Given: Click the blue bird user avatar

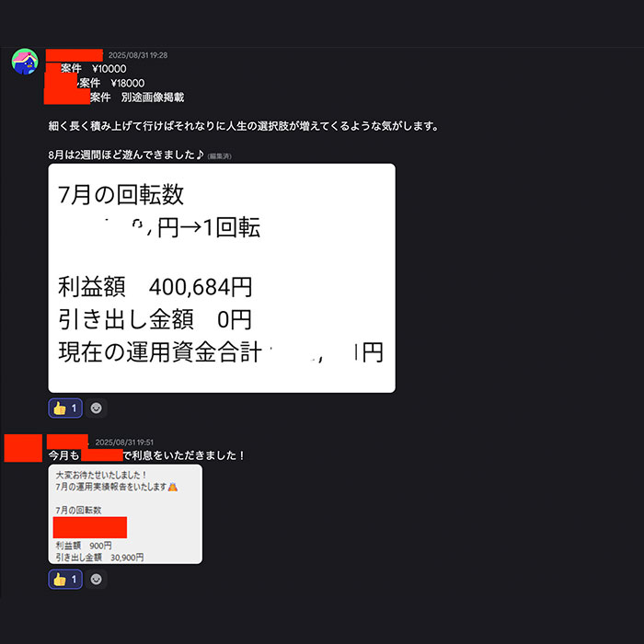Looking at the screenshot, I should point(25,62).
